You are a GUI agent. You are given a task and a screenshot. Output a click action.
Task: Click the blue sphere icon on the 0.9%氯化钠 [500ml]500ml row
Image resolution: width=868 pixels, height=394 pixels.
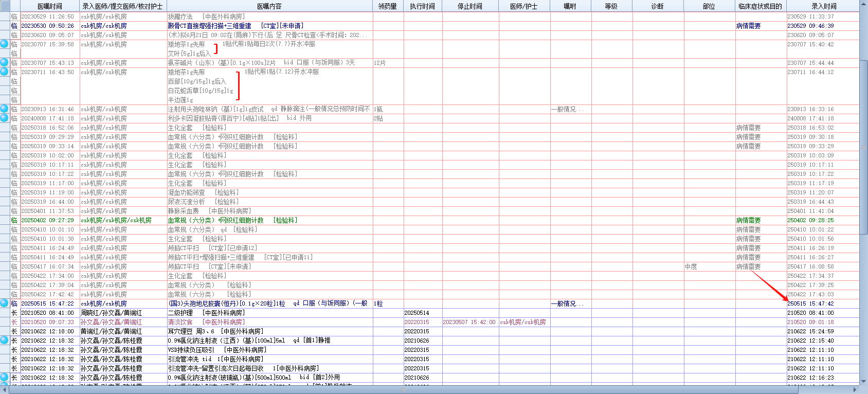click(4, 378)
